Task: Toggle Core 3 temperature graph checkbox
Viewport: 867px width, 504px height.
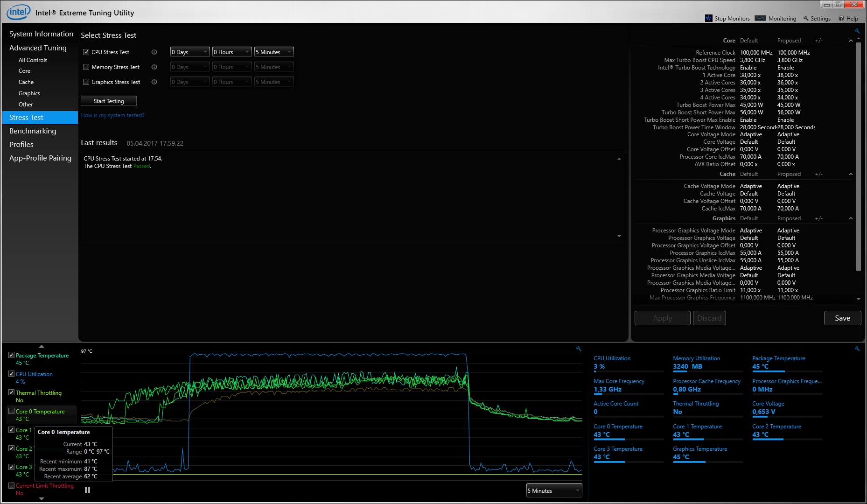Action: 12,467
